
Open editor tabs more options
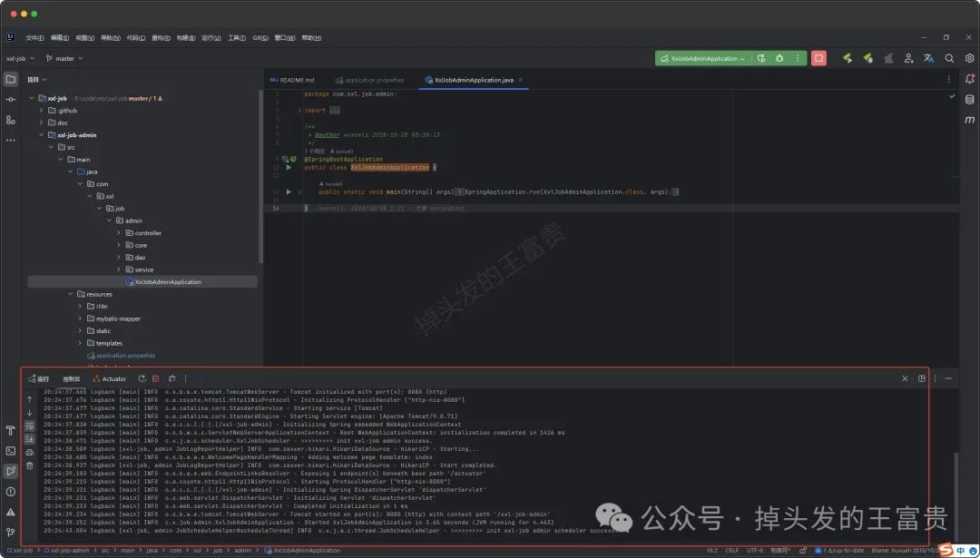point(949,79)
